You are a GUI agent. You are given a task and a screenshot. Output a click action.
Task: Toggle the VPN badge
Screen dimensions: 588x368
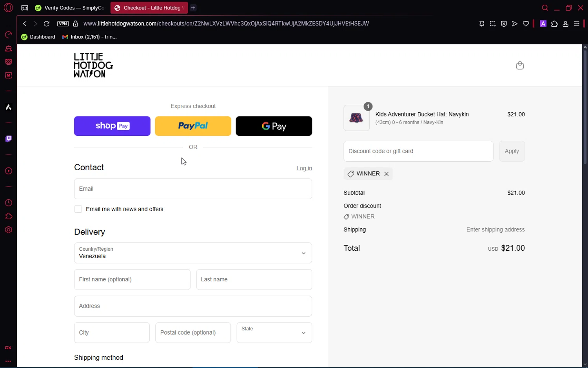63,24
